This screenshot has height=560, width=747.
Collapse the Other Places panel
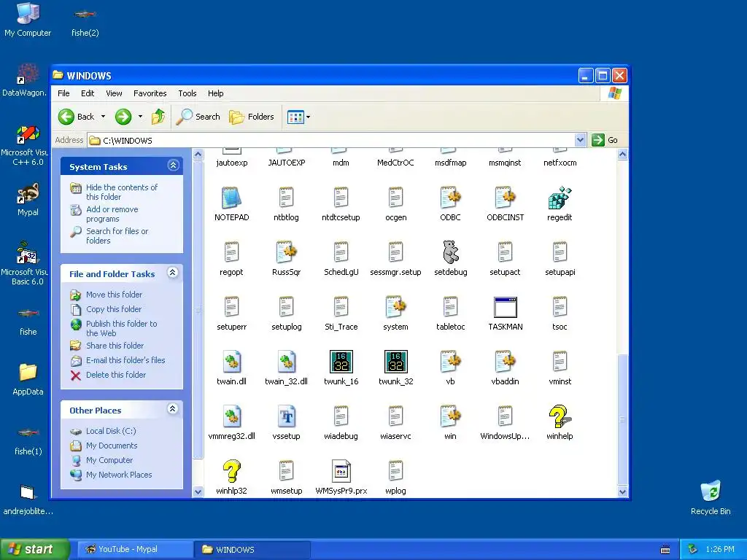[x=173, y=409]
